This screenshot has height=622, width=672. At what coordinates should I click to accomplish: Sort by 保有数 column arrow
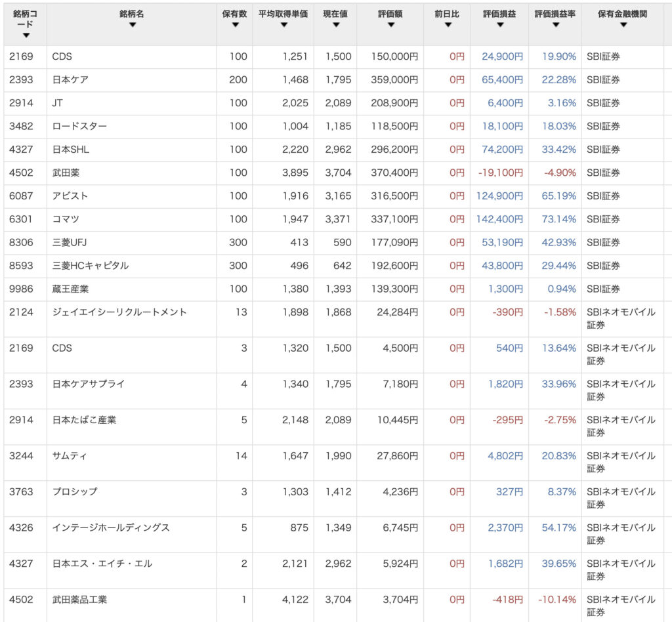[235, 25]
